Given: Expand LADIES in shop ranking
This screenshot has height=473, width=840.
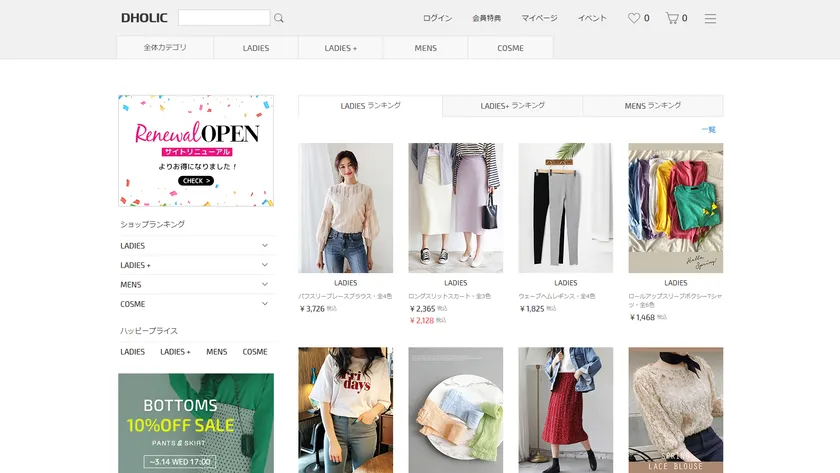Looking at the screenshot, I should 196,245.
